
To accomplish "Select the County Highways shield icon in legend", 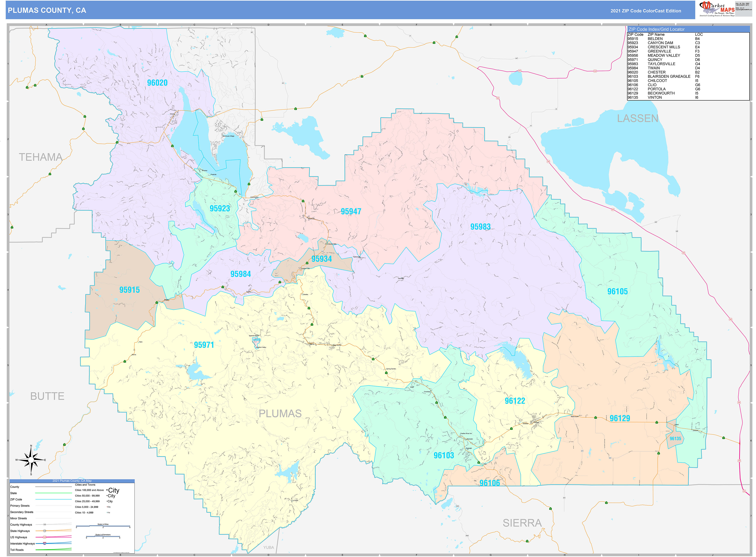I will 45,525.
